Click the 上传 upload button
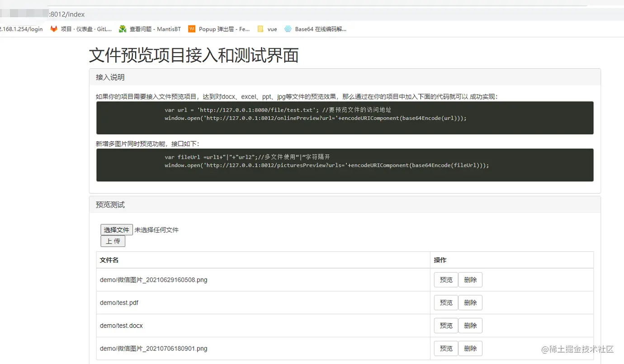This screenshot has height=364, width=624. point(113,241)
